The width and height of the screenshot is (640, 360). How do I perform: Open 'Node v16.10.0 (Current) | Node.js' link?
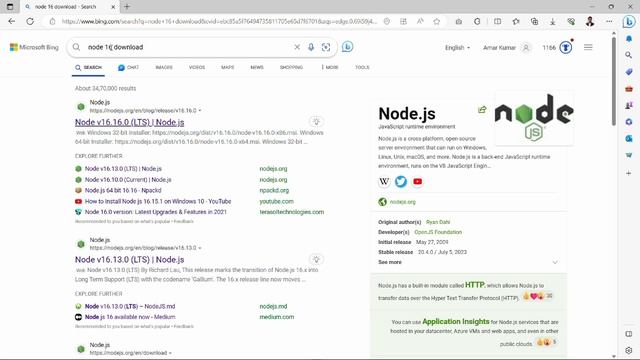(128, 180)
